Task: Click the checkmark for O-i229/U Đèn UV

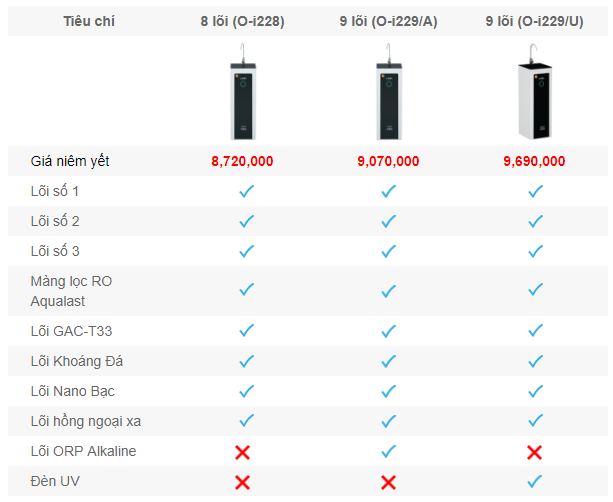Action: coord(535,482)
